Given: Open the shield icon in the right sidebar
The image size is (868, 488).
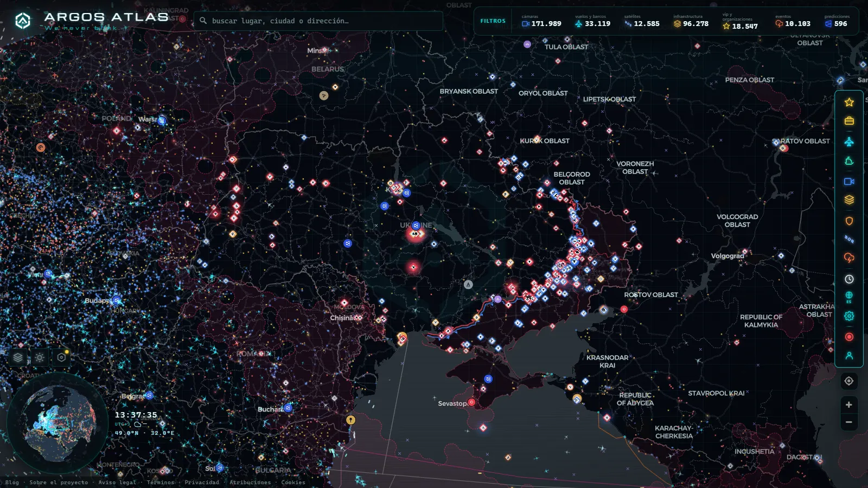Looking at the screenshot, I should pos(849,221).
